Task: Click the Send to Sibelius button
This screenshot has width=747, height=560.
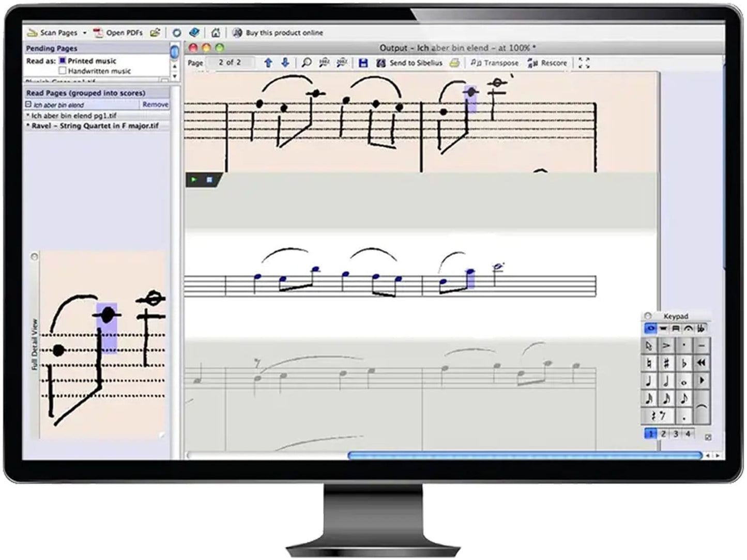Action: tap(409, 63)
